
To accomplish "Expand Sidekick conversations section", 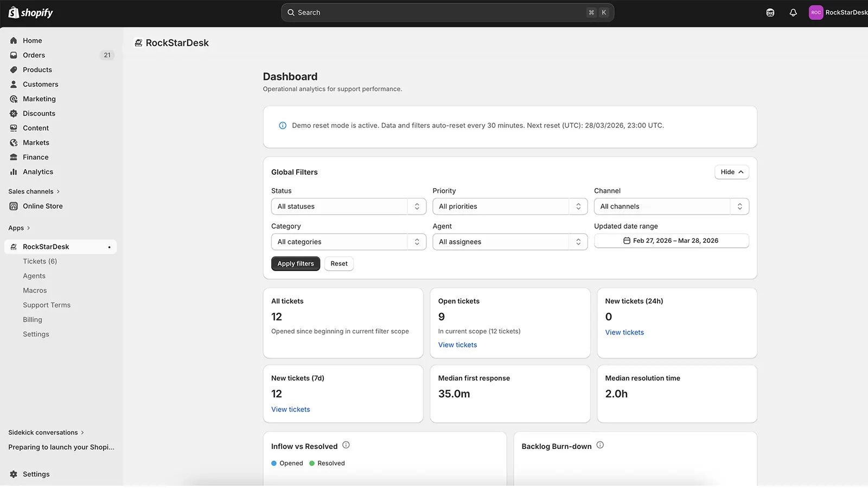I will point(46,433).
